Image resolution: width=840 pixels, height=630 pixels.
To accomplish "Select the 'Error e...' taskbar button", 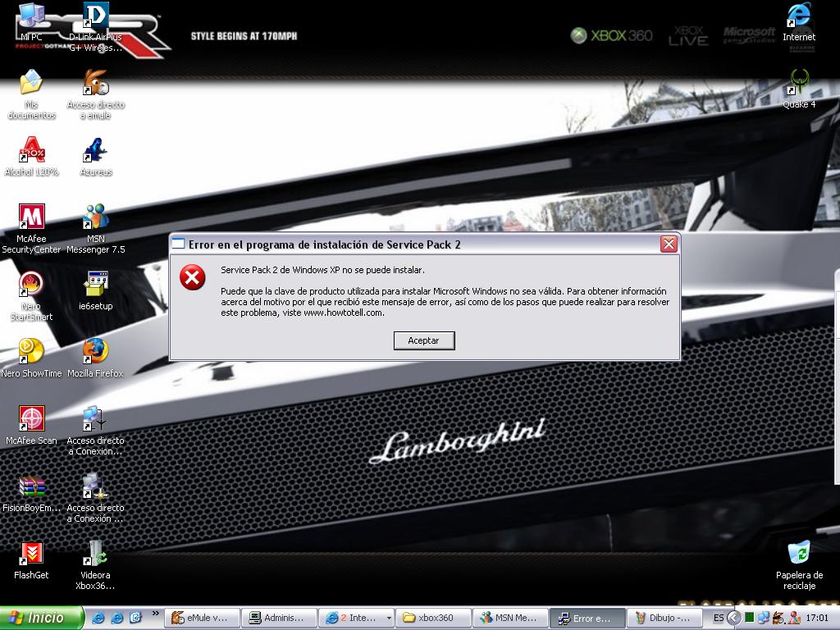I will [587, 618].
